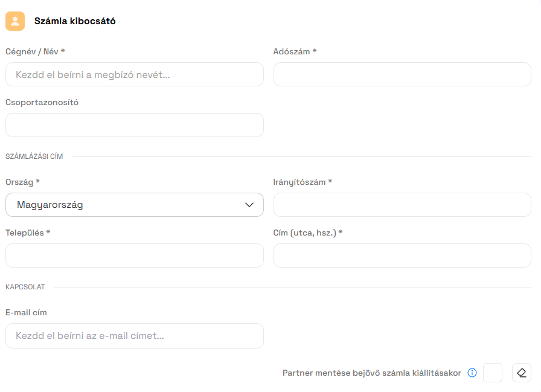The width and height of the screenshot is (541, 392).
Task: Click the KAPCSOLAT section header
Action: [25, 287]
